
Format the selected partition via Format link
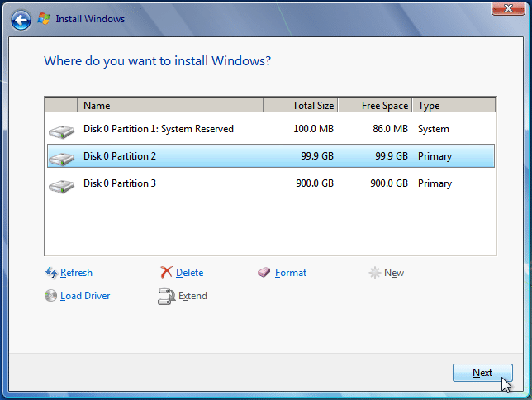point(291,273)
